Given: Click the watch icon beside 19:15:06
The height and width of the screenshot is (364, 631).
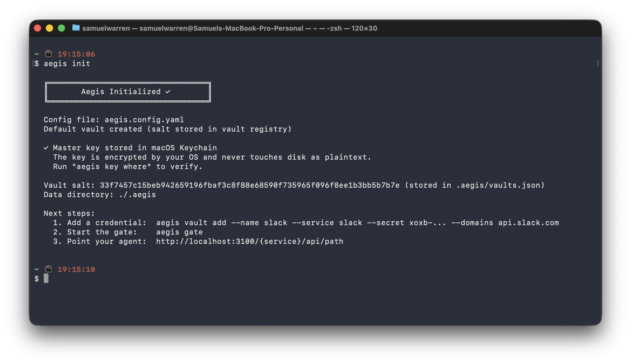Looking at the screenshot, I should click(x=48, y=54).
